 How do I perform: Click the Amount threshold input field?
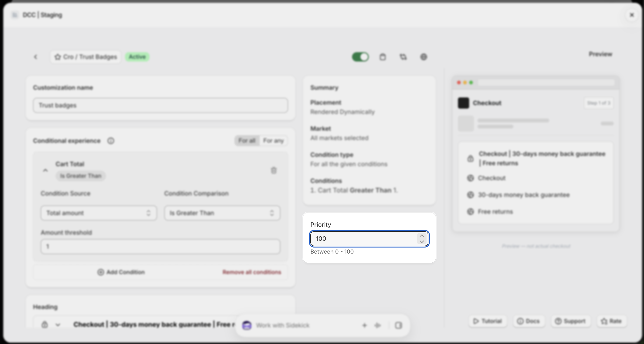point(160,246)
